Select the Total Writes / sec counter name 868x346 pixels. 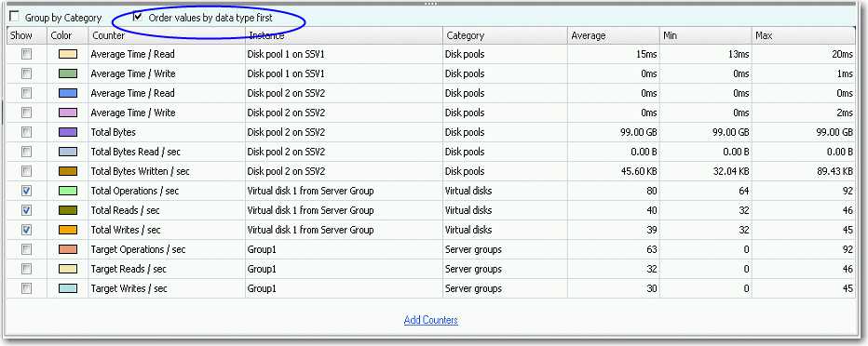pyautogui.click(x=126, y=230)
